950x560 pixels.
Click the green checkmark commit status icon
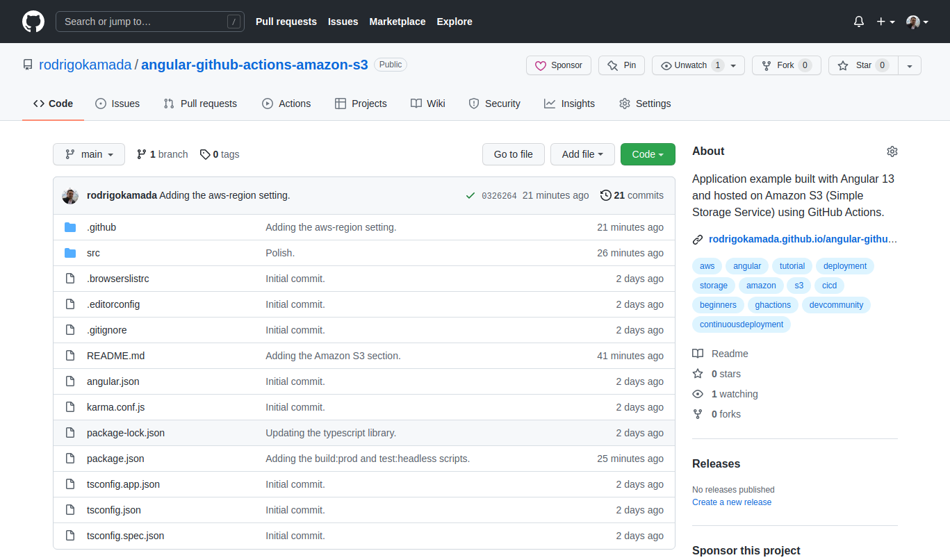point(470,195)
